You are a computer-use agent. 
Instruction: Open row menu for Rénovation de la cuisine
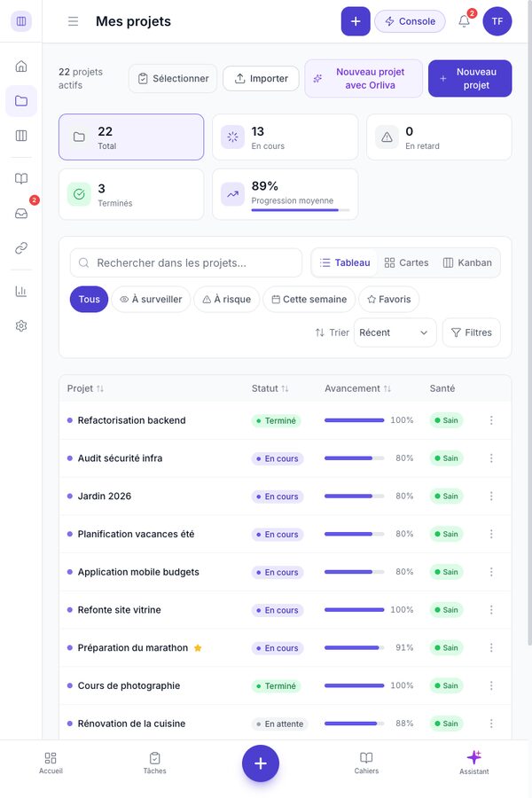point(491,724)
